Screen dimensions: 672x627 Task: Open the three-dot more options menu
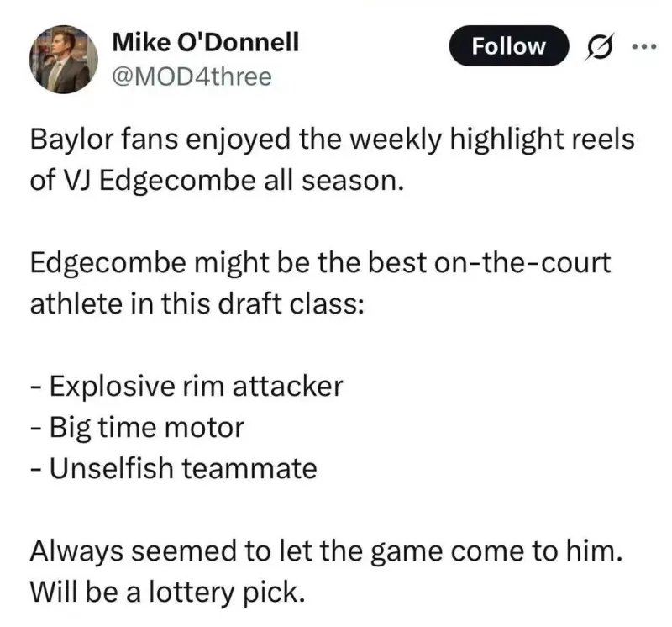644,45
